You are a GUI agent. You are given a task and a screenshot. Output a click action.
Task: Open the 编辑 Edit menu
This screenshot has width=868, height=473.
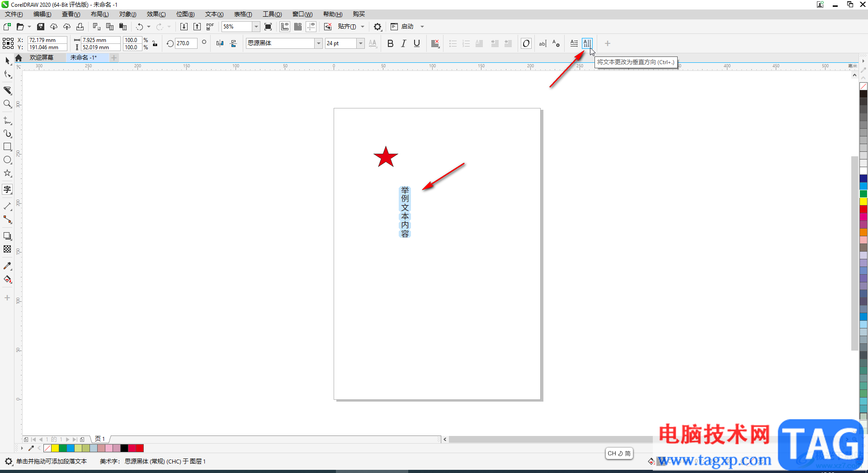[42, 14]
